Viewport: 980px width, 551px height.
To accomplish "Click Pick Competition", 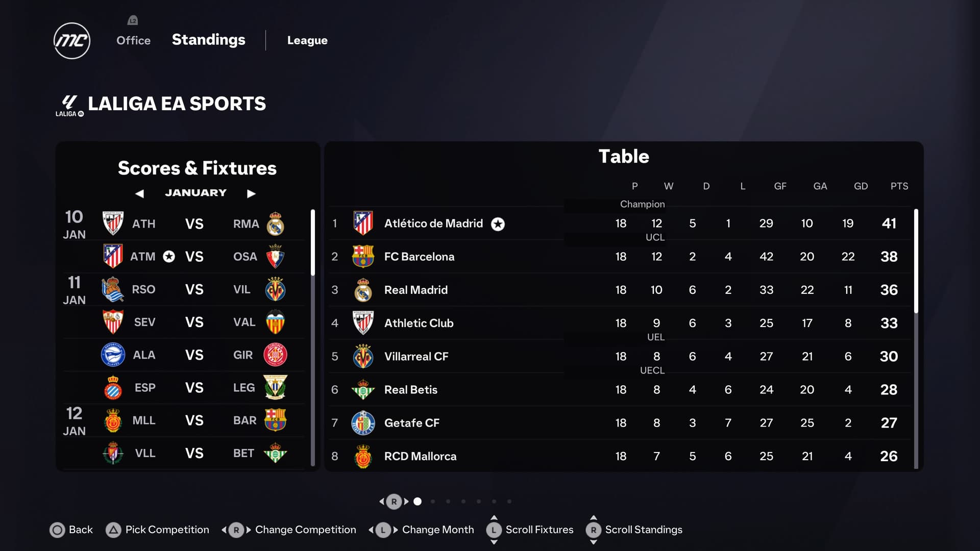I will click(x=157, y=530).
